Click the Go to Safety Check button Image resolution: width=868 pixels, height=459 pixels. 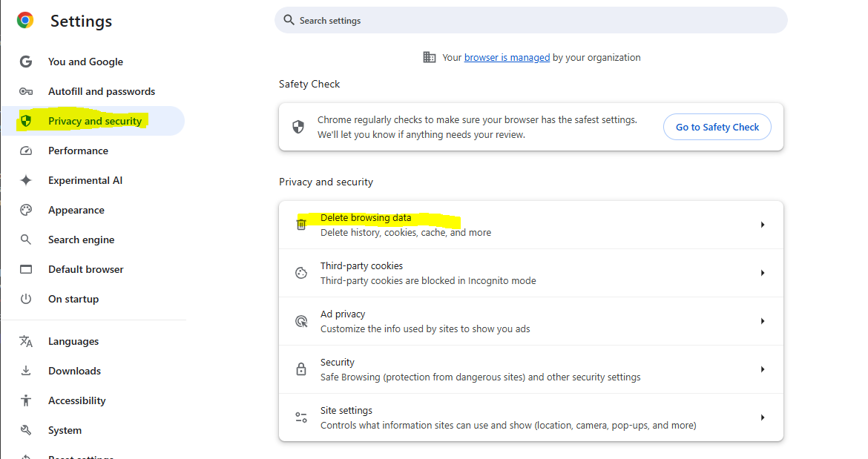point(717,127)
